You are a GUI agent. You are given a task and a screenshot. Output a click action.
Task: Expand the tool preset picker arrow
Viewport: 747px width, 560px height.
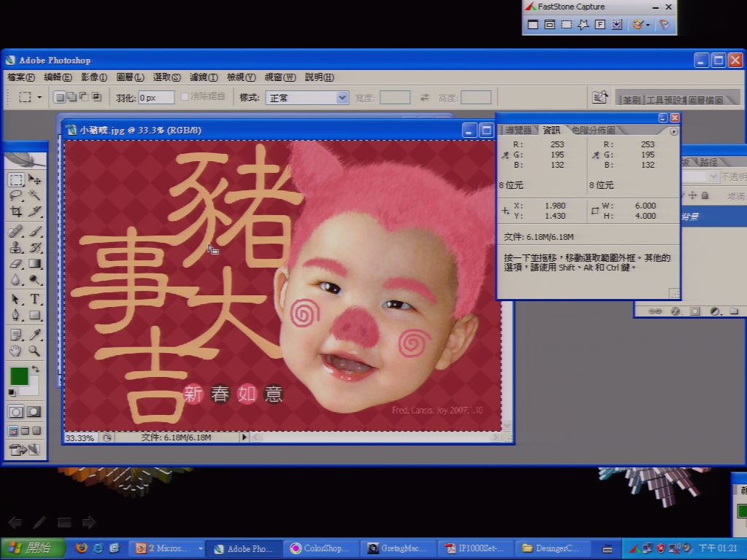[x=39, y=97]
